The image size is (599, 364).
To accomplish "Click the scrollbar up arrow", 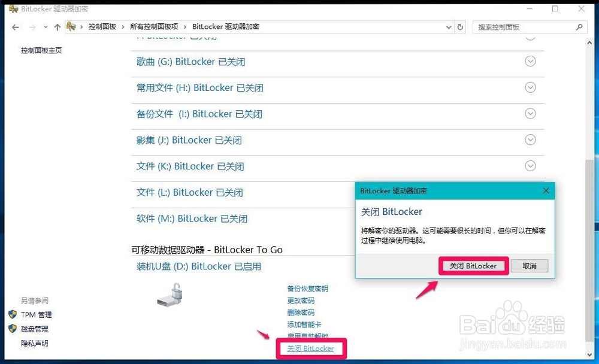I will [589, 43].
